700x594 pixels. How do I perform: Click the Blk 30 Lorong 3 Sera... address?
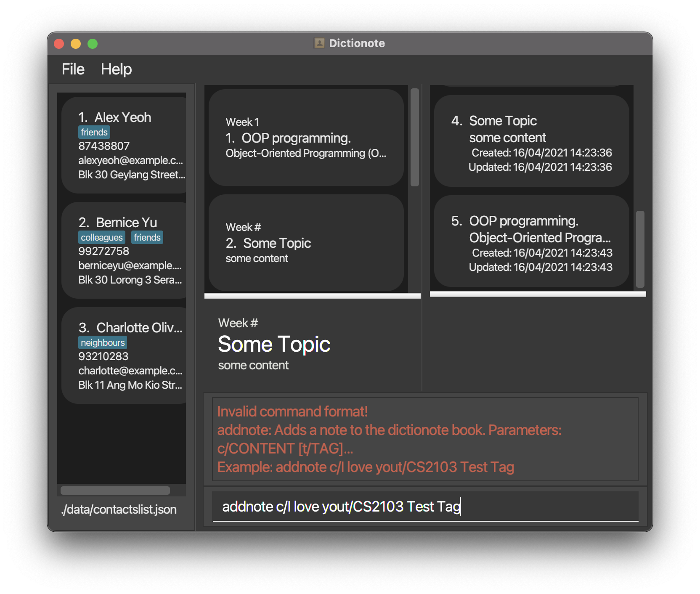click(130, 280)
